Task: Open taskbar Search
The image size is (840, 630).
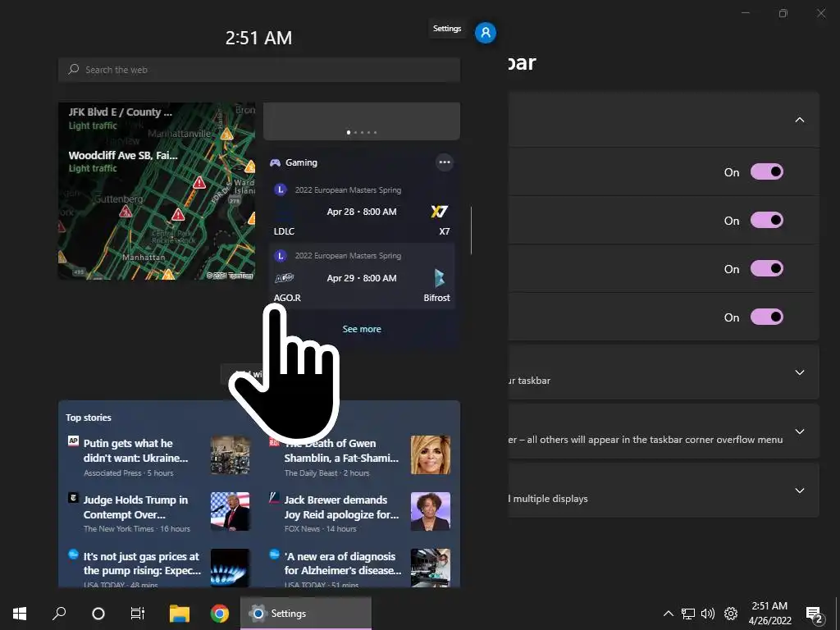Action: (59, 614)
